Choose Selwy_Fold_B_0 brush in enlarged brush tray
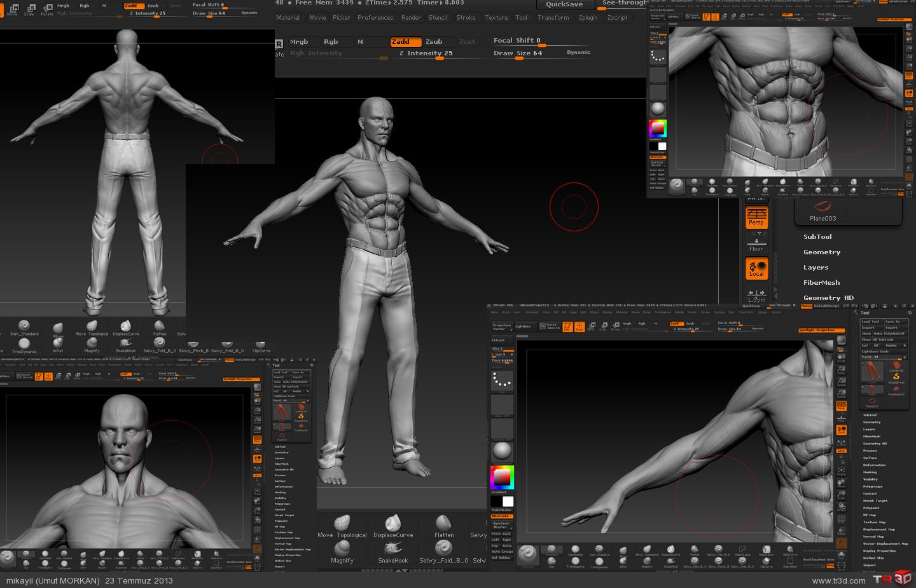The height and width of the screenshot is (588, 916). [x=444, y=552]
